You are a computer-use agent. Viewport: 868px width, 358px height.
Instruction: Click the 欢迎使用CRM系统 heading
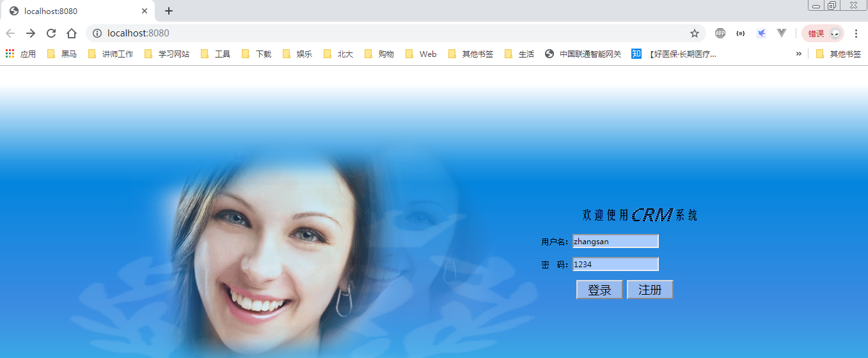640,215
